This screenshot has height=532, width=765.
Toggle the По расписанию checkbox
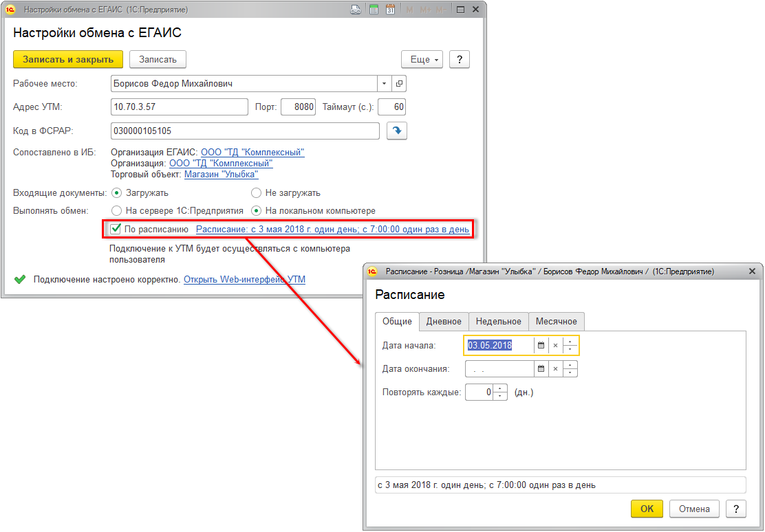(x=116, y=229)
